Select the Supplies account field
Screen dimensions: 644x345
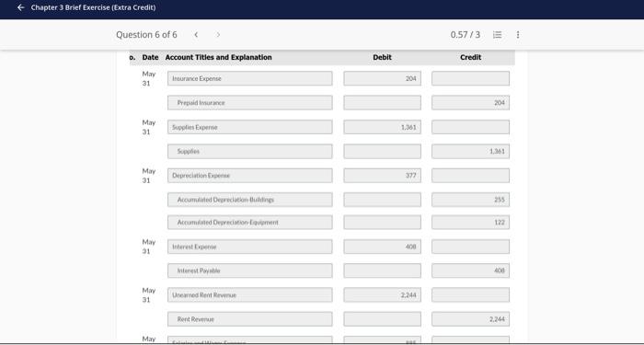[x=249, y=151]
